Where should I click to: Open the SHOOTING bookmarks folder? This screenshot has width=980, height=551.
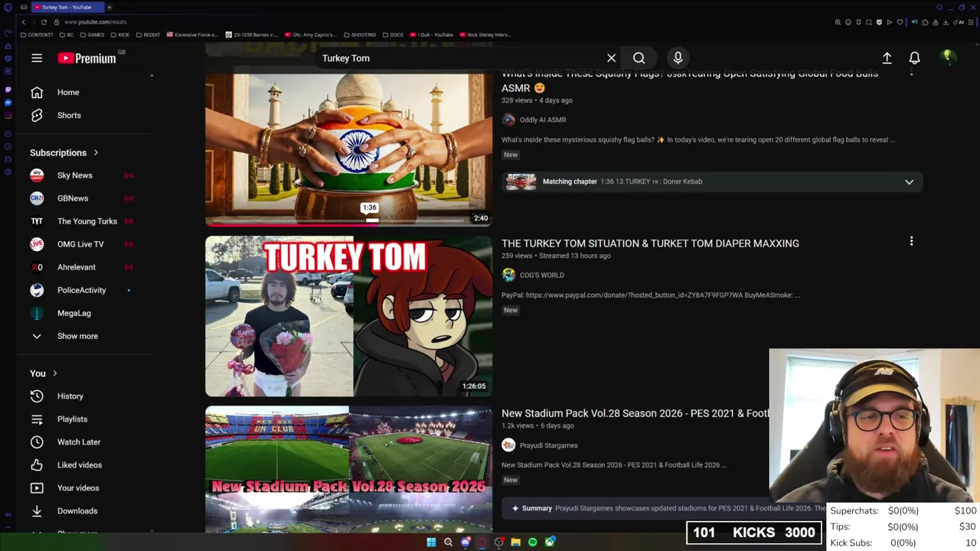(359, 34)
